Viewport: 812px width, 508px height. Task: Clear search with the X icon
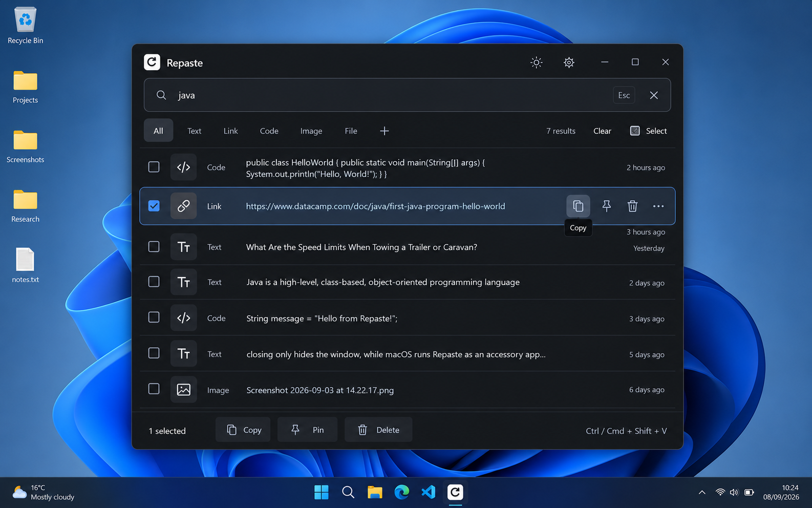point(654,95)
